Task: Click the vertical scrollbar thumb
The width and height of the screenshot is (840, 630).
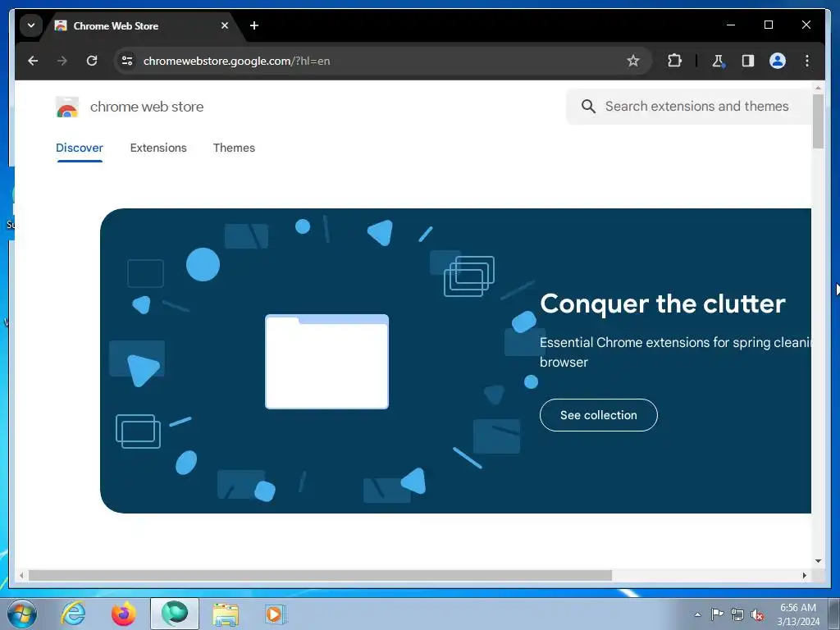Action: click(818, 121)
